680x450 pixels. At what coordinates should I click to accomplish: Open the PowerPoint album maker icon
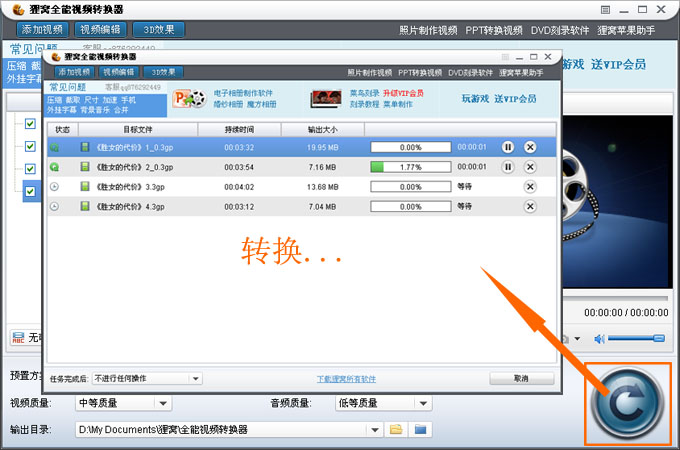coord(190,99)
